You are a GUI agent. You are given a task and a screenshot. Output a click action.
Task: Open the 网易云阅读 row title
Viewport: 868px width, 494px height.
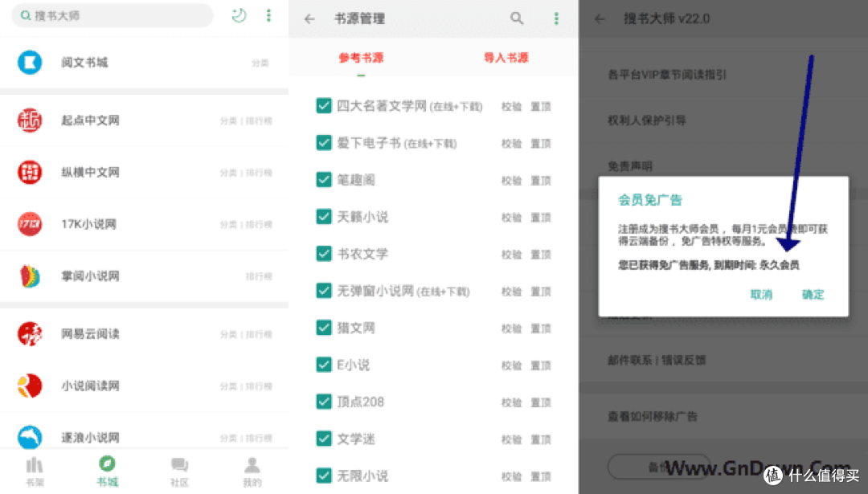tap(90, 333)
